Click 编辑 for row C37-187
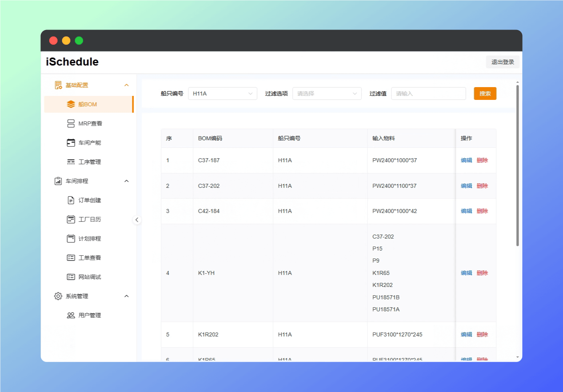Screen dimensions: 563x392 coord(466,160)
